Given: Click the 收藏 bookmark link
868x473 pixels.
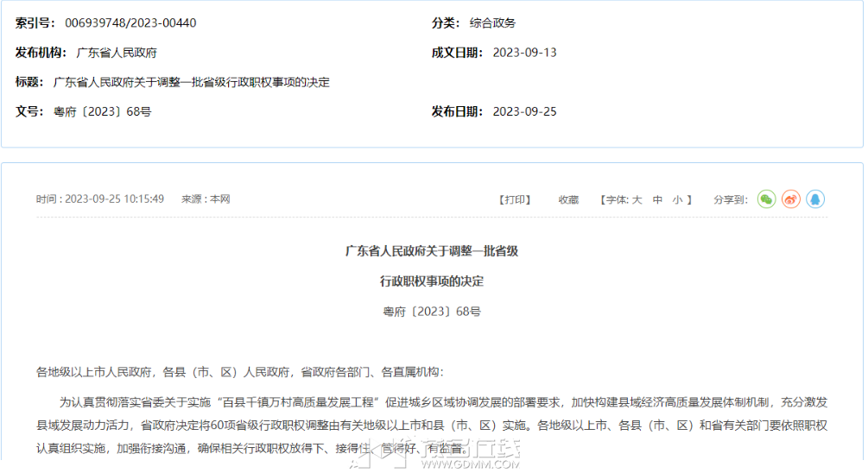Looking at the screenshot, I should coord(568,199).
